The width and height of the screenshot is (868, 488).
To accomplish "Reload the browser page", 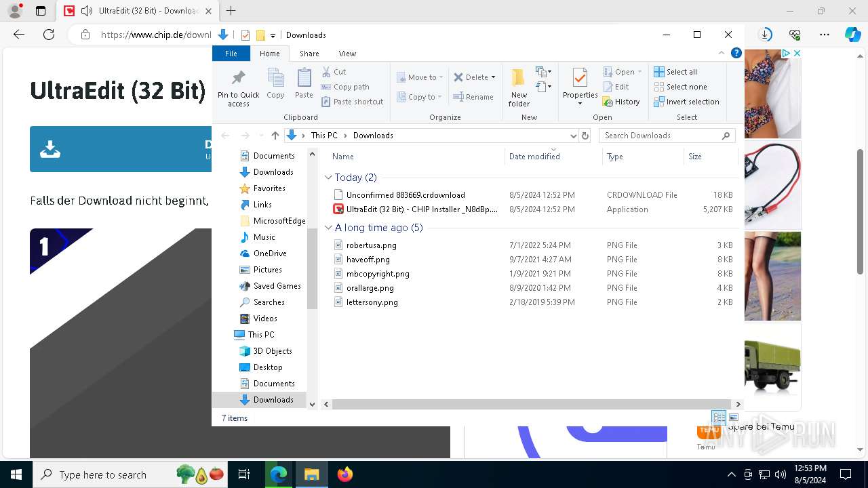I will point(48,35).
